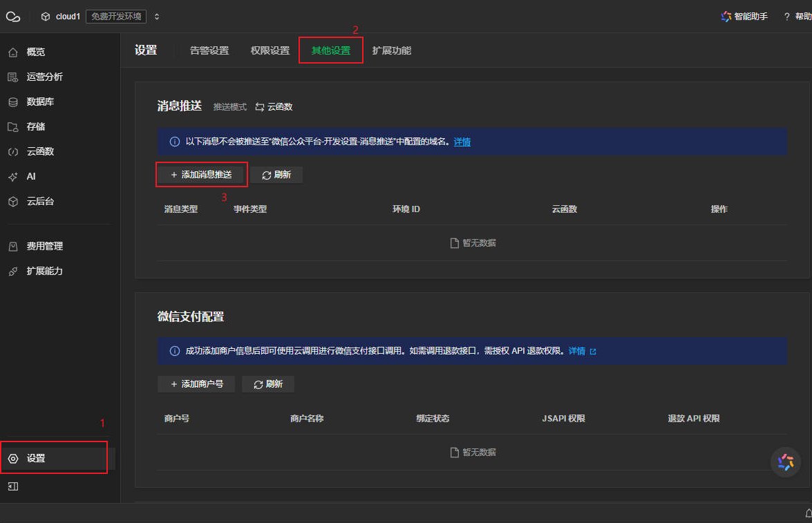
Task: Click the 免费开发环境 badge
Action: click(x=116, y=17)
